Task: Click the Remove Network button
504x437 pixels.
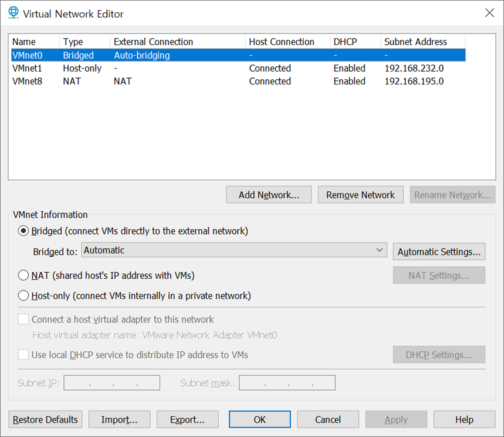Action: coord(361,195)
